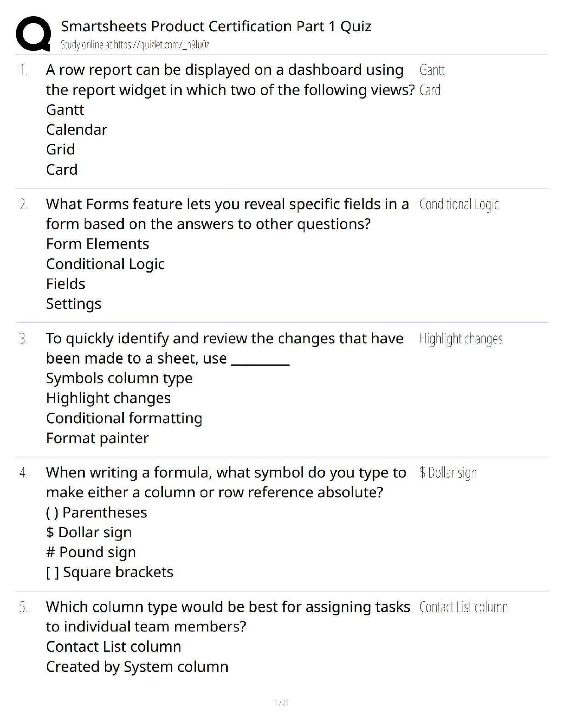The width and height of the screenshot is (563, 728).
Task: Choose Conditional Logic in the question 2 options
Action: 105,264
